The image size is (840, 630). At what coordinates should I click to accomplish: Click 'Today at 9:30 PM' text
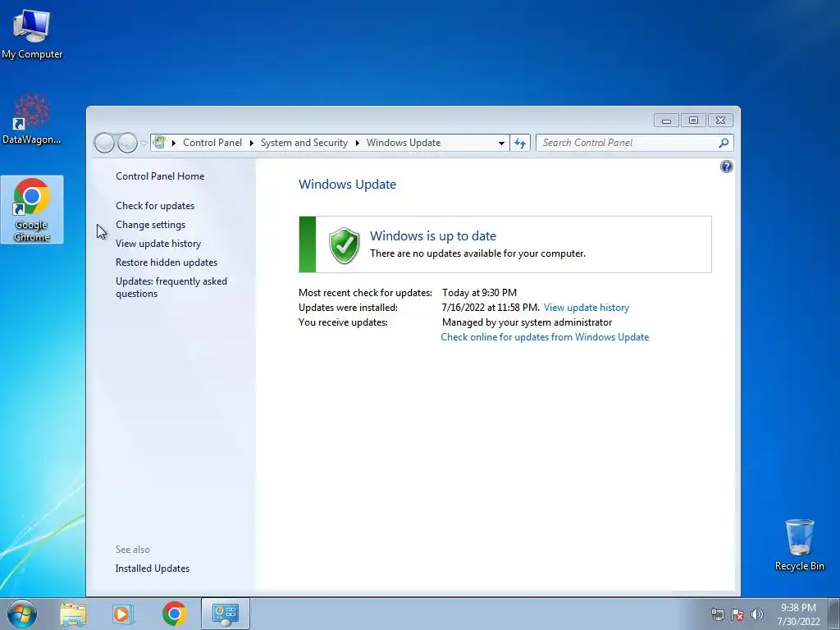click(479, 293)
